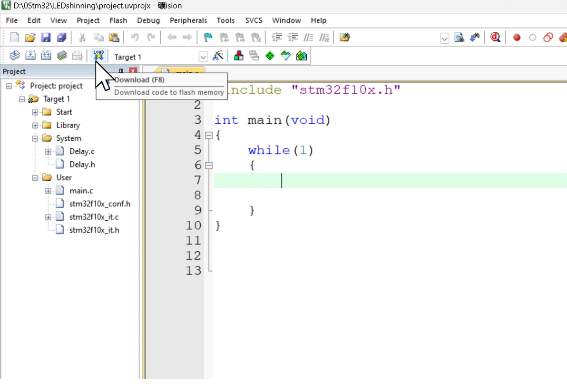567x392 pixels.
Task: Click the Translate current file icon
Action: [14, 55]
